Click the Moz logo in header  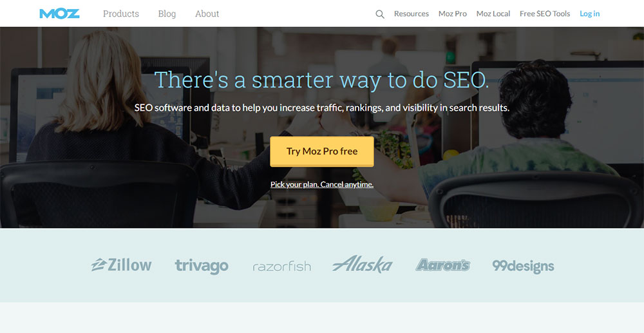click(x=59, y=14)
